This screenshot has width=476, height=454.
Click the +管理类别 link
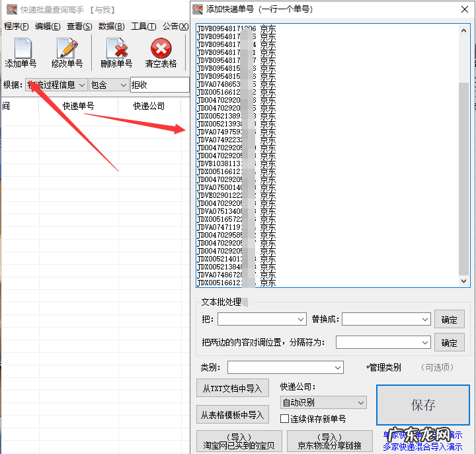pyautogui.click(x=383, y=367)
